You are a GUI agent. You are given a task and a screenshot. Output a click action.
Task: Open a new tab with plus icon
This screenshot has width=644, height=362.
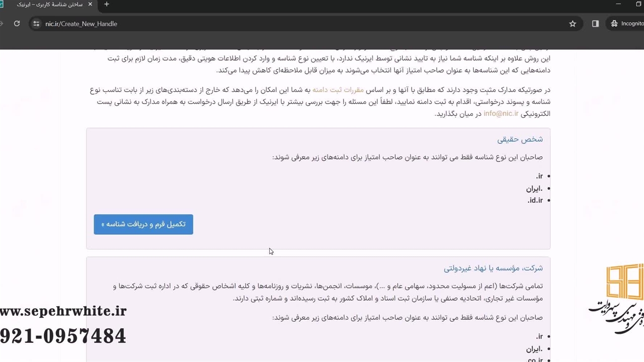107,5
